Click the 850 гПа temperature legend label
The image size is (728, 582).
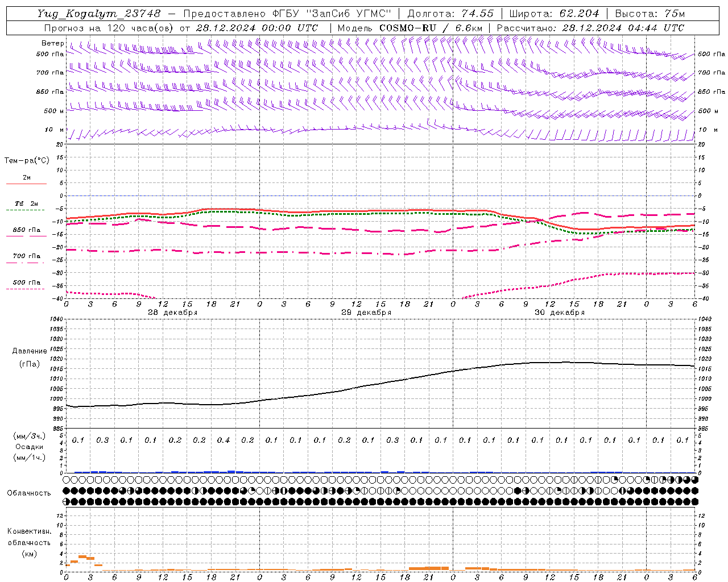tap(27, 230)
